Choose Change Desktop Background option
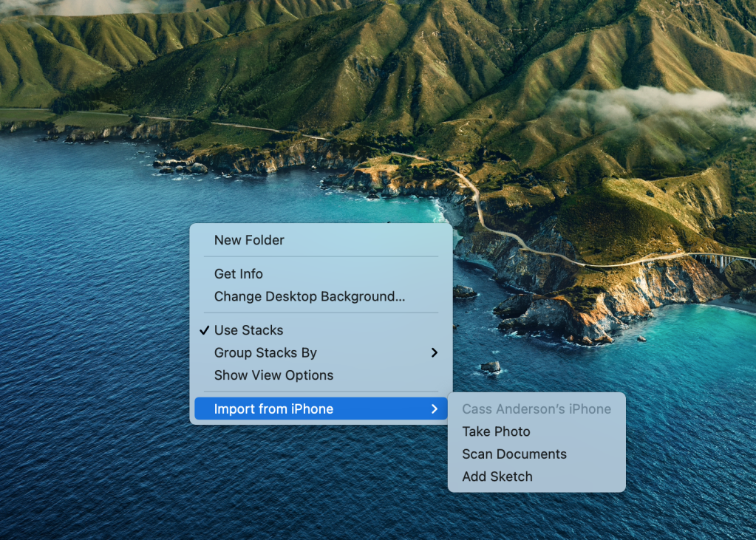Image resolution: width=756 pixels, height=540 pixels. (309, 297)
